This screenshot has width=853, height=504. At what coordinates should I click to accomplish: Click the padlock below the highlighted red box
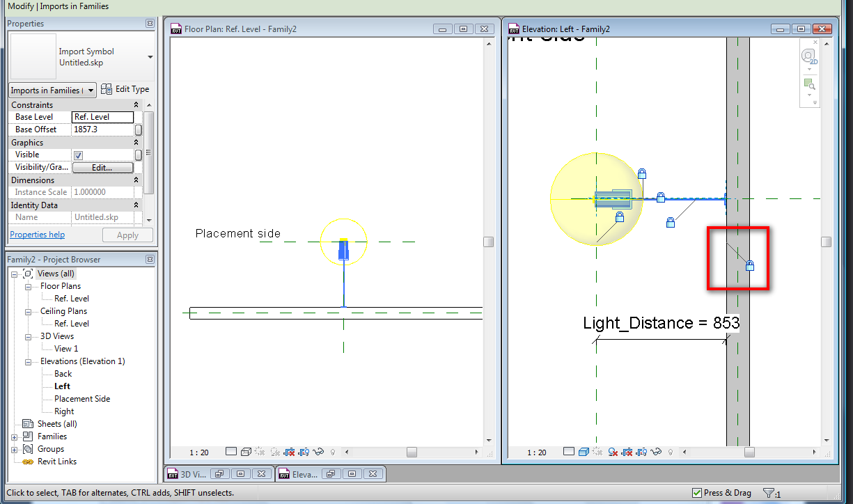tap(750, 266)
